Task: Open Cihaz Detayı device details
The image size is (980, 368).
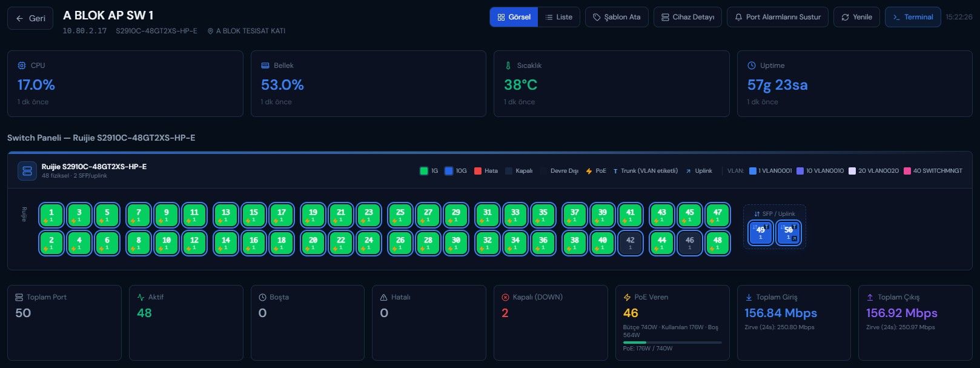Action: [687, 17]
